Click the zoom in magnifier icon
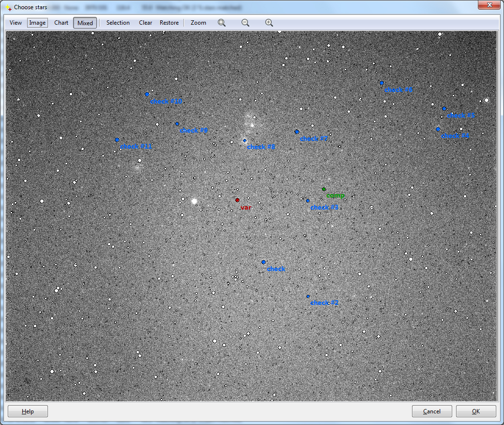The image size is (504, 425). [269, 23]
